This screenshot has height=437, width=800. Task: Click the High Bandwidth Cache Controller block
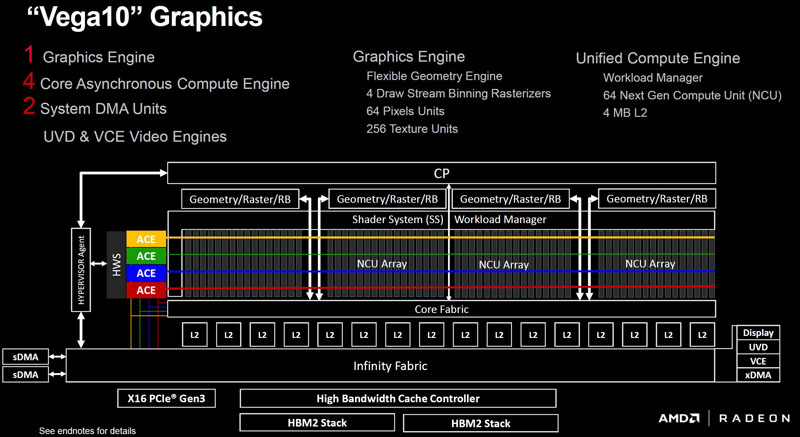coord(398,398)
